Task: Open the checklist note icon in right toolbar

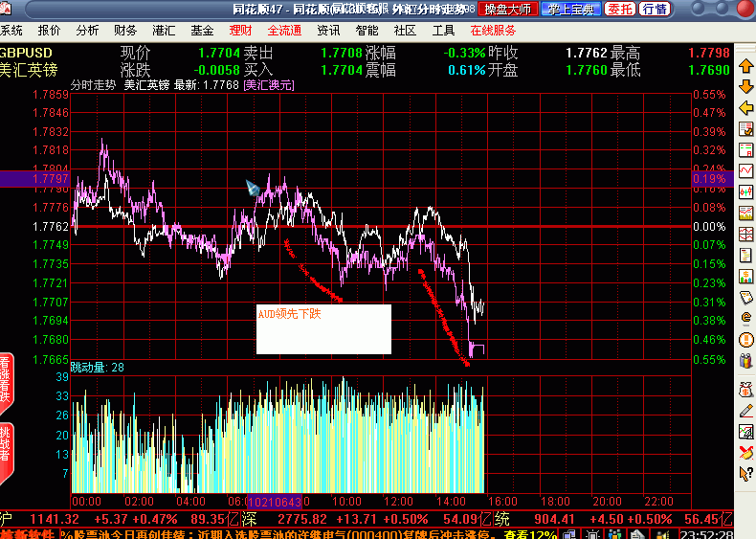Action: click(x=745, y=129)
